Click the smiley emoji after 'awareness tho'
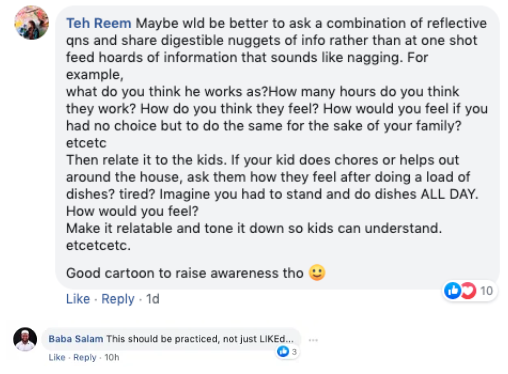508x374 pixels. [317, 273]
